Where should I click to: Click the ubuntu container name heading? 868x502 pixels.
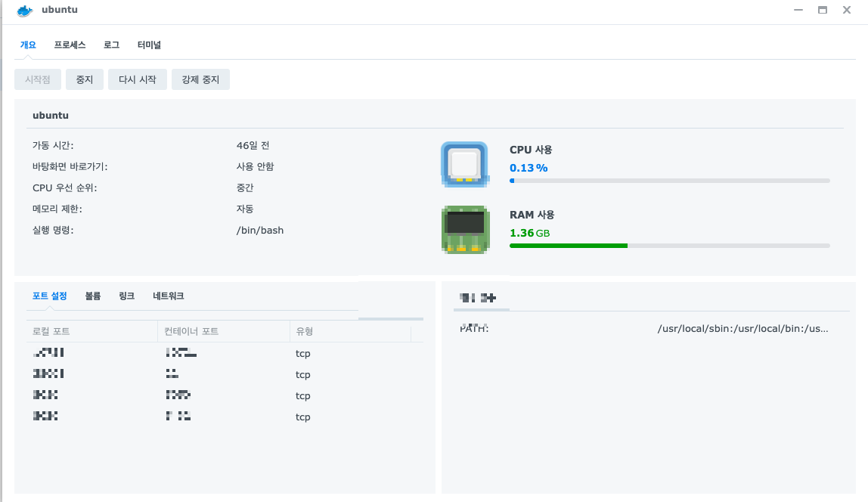coord(51,115)
